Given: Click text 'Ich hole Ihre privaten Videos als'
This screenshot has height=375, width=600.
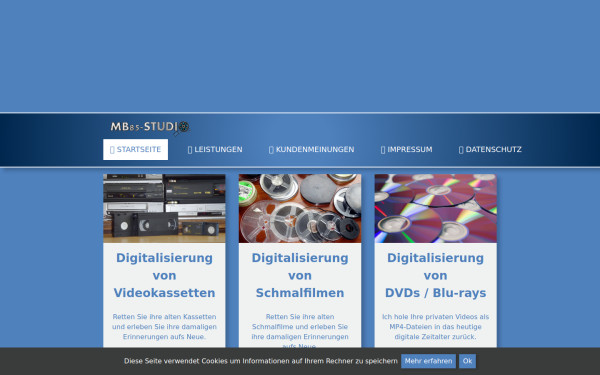Looking at the screenshot, I should coord(435,317).
